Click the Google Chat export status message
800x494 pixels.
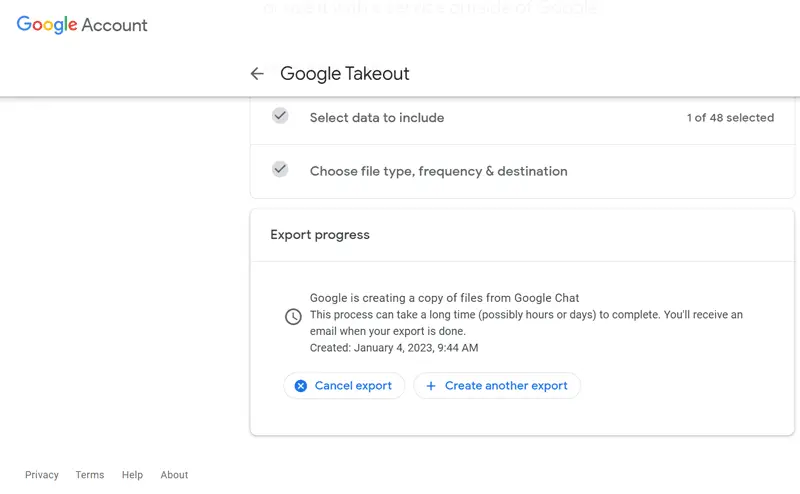click(x=445, y=298)
